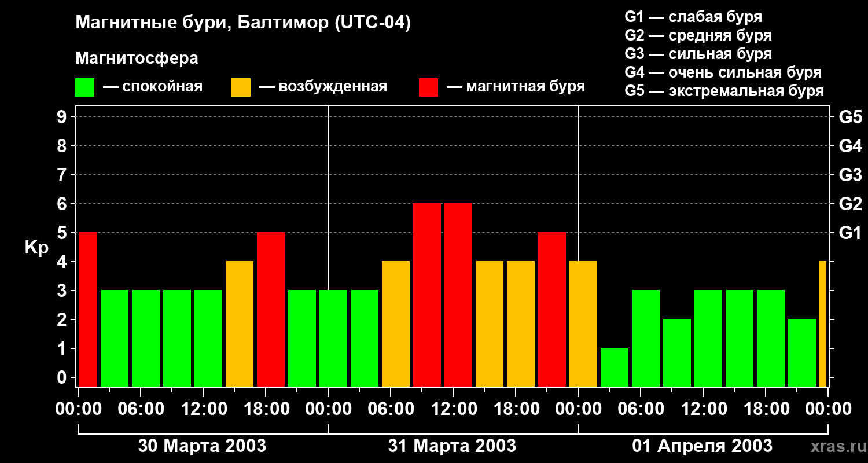Screen dimensions: 868x463
Task: Click the green bar at 06:00 01 Апреля
Action: click(646, 338)
